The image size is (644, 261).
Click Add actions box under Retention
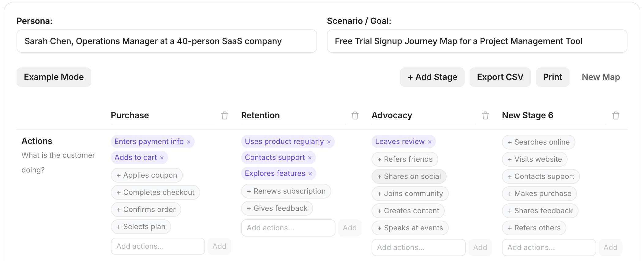288,228
